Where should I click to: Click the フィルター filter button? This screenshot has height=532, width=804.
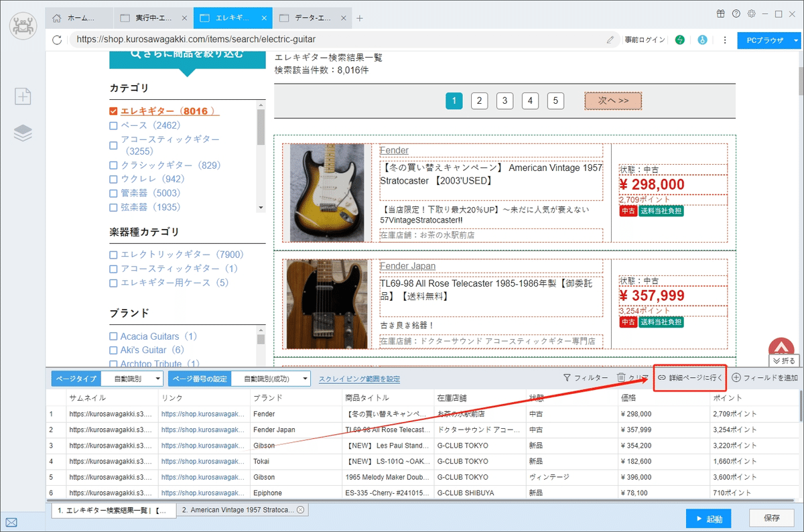[x=586, y=378]
